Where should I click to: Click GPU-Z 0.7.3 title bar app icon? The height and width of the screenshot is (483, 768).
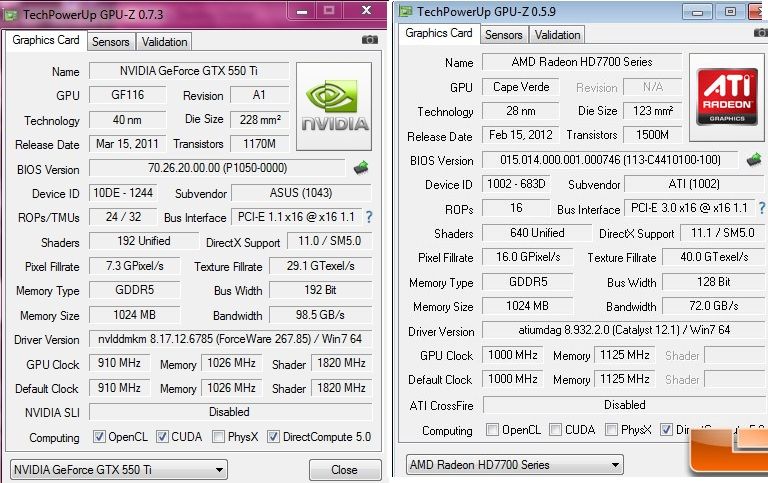[x=11, y=15]
